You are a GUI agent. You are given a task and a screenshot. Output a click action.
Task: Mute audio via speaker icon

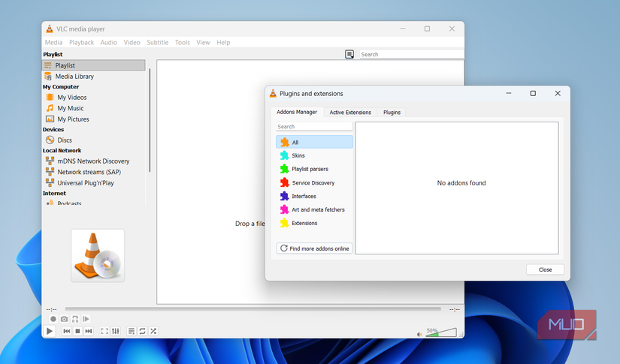pyautogui.click(x=419, y=335)
